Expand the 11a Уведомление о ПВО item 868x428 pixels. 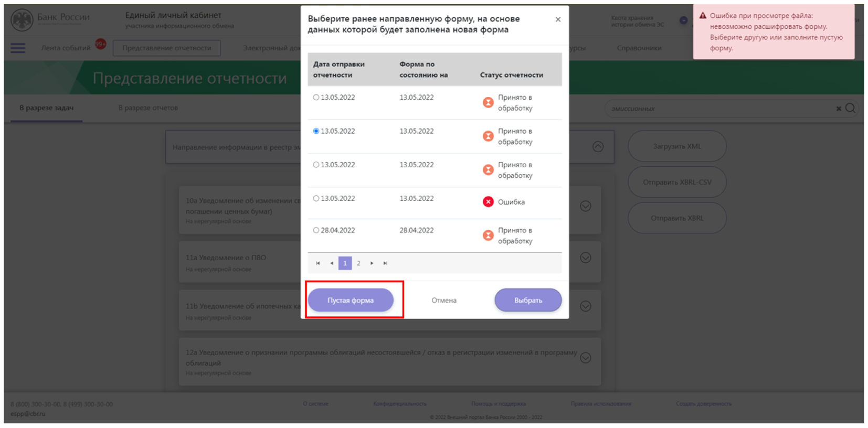586,258
